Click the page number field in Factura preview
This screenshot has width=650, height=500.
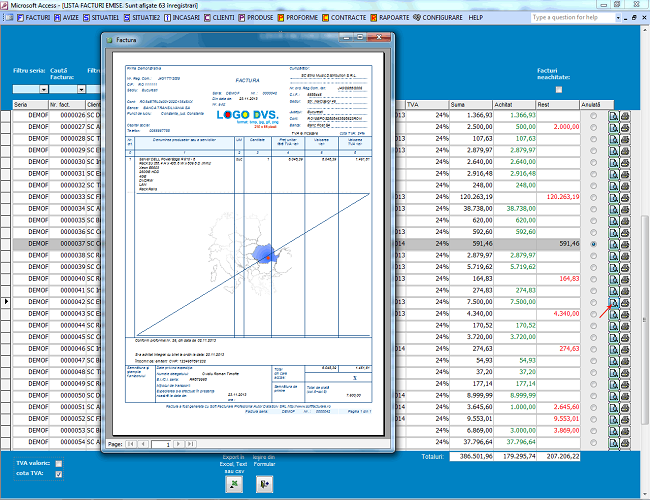[162, 444]
